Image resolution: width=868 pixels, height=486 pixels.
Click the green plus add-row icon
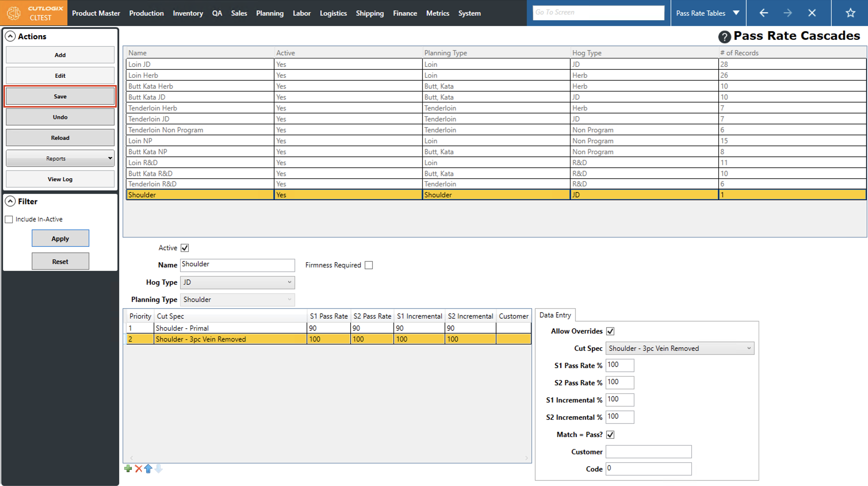(128, 468)
